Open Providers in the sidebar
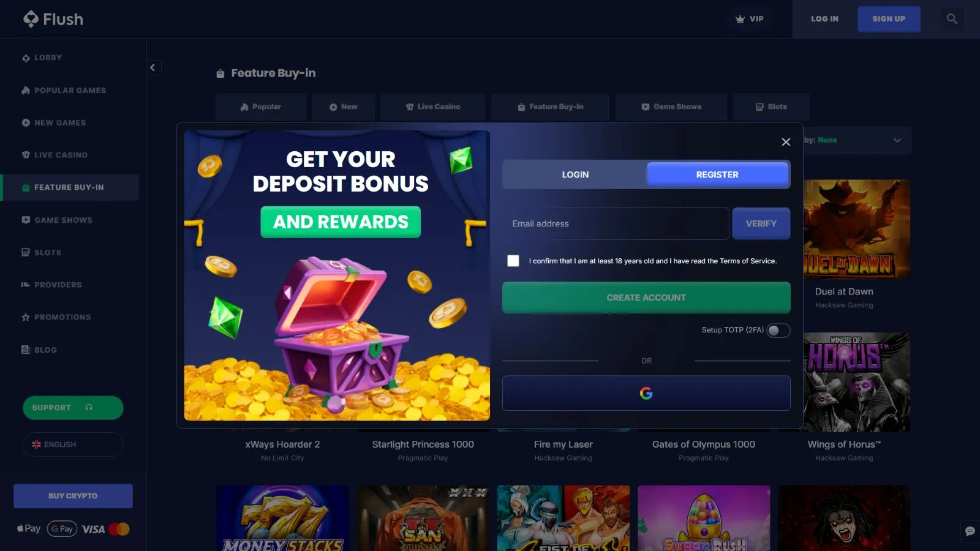Image resolution: width=980 pixels, height=551 pixels. [x=52, y=285]
